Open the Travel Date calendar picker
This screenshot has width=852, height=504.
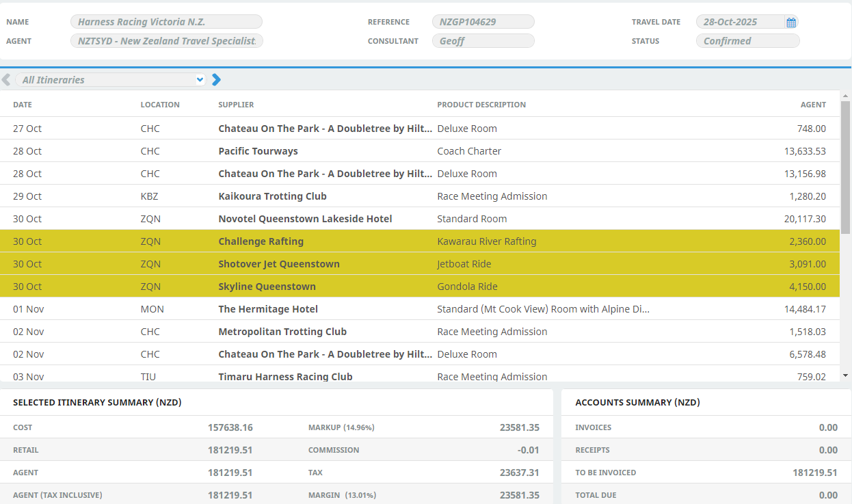coord(791,23)
